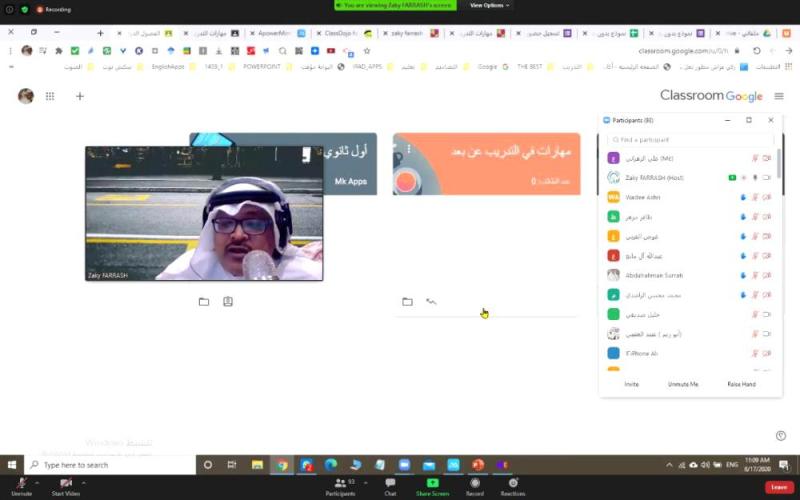The width and height of the screenshot is (800, 500).
Task: Open the Reactions menu icon
Action: click(513, 483)
